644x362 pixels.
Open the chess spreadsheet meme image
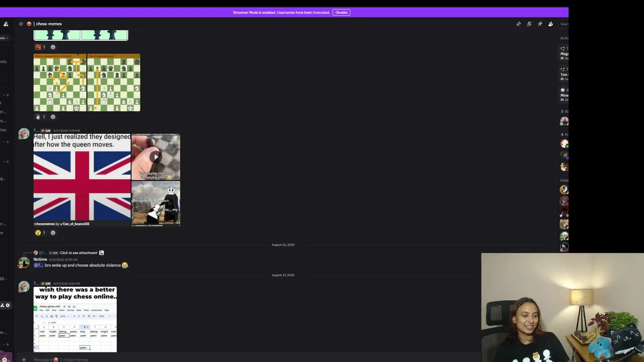click(x=75, y=319)
